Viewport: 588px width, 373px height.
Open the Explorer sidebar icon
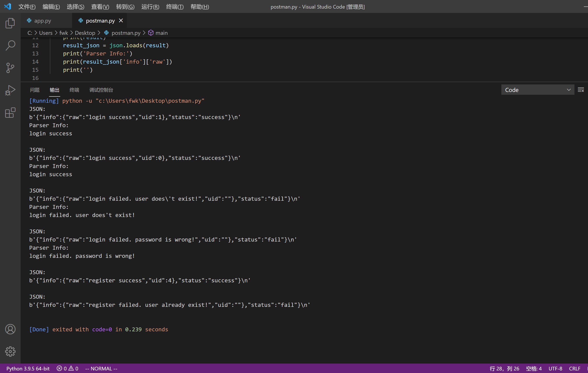click(x=10, y=23)
